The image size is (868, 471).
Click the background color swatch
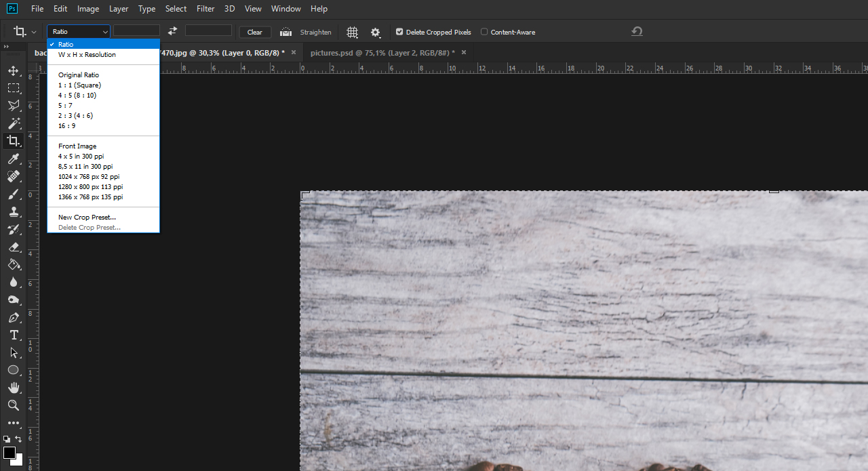tap(19, 462)
